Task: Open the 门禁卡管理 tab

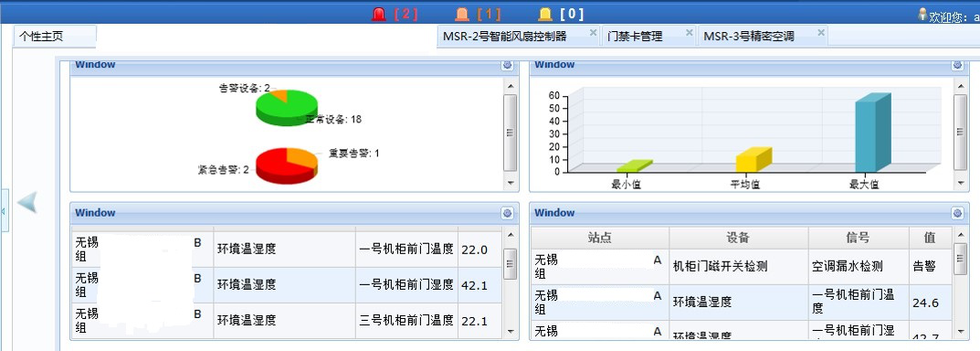Action: [x=635, y=37]
